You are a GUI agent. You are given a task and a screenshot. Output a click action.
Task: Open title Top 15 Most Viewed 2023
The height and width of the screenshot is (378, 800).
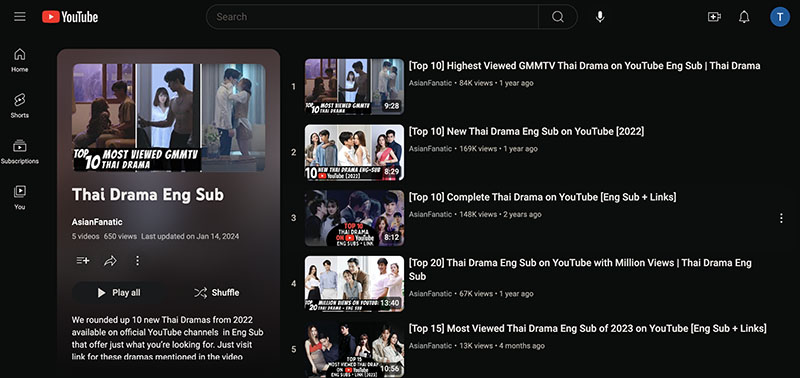[587, 329]
